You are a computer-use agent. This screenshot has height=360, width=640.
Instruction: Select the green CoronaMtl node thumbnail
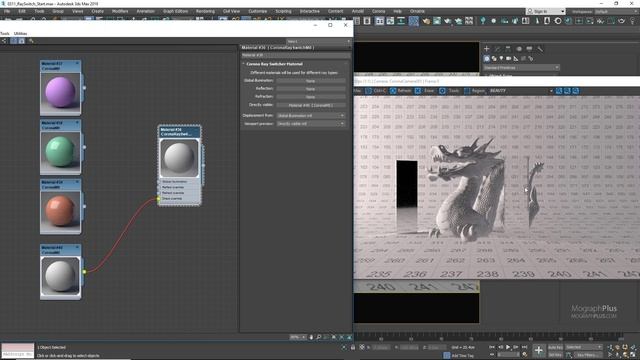60,152
